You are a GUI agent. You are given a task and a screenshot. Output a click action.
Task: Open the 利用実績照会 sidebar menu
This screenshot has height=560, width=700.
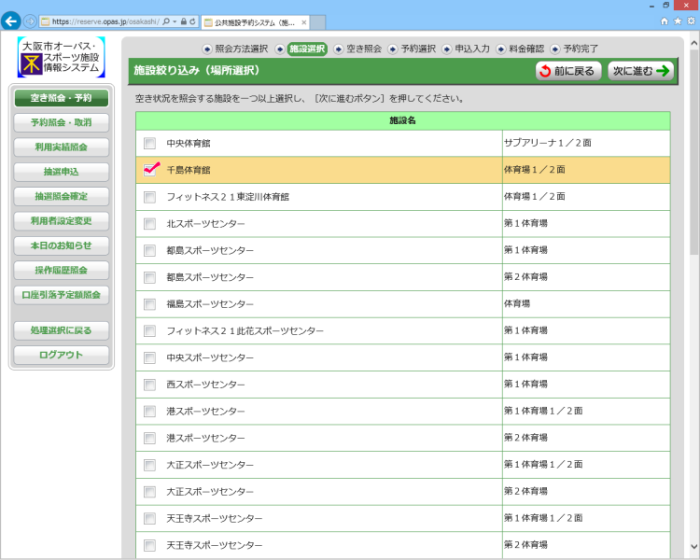point(61,147)
